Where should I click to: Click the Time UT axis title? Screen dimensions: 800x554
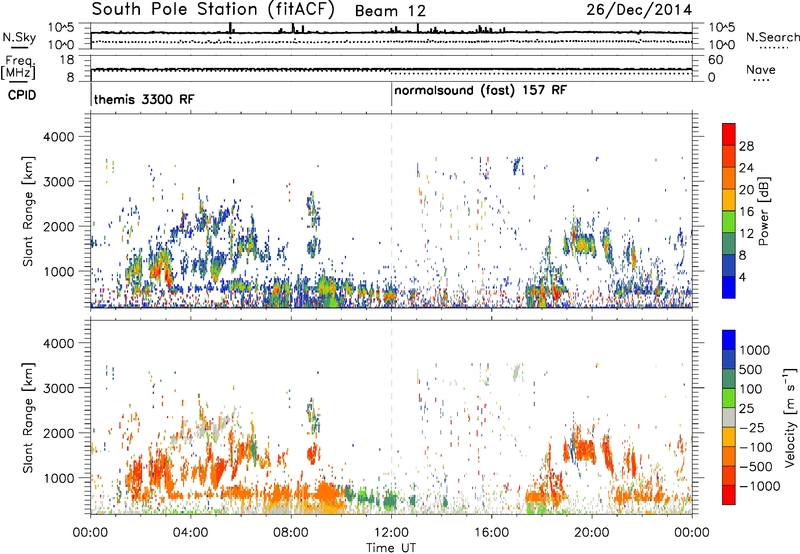click(x=391, y=547)
